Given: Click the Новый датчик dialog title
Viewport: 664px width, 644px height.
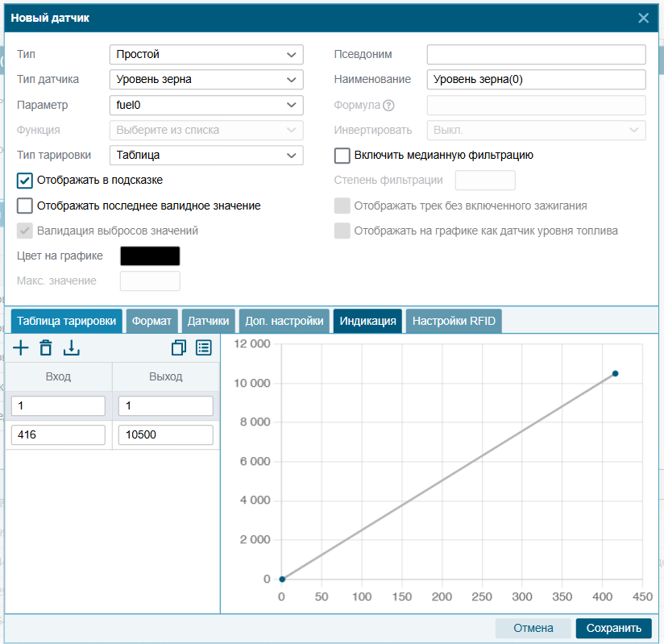Looking at the screenshot, I should (50, 18).
